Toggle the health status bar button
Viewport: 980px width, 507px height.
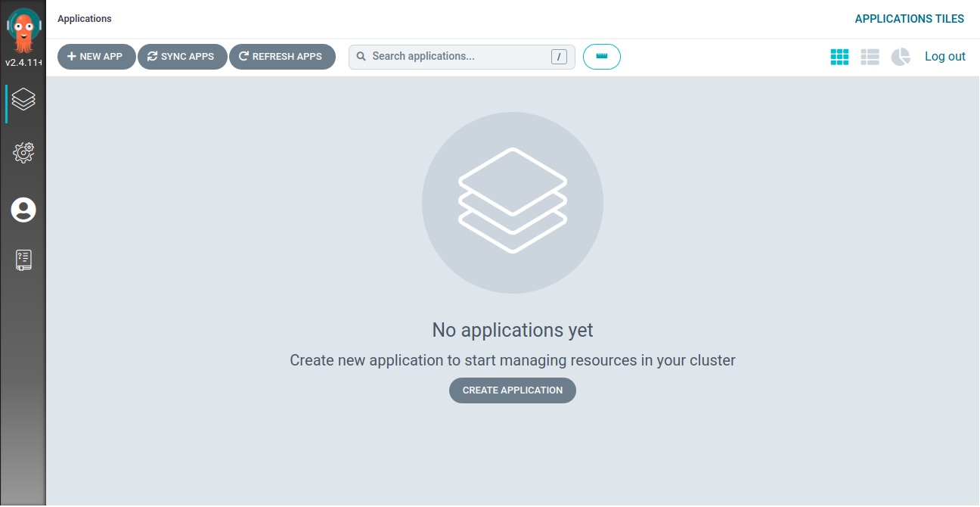click(x=602, y=57)
